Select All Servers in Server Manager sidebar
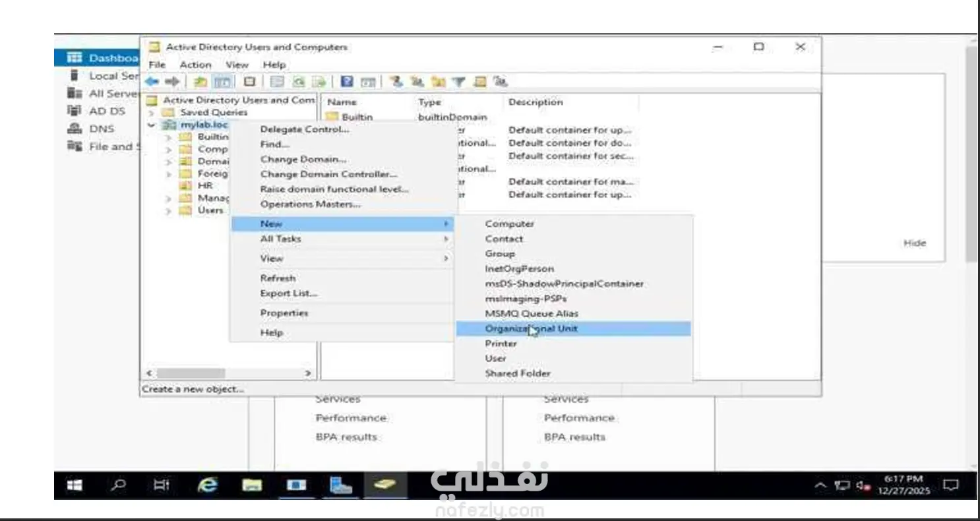This screenshot has height=521, width=980. click(114, 94)
